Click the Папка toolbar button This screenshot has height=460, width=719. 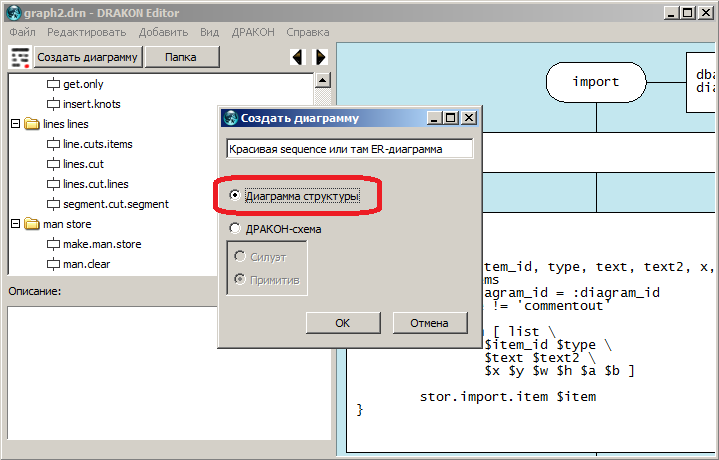[x=180, y=57]
